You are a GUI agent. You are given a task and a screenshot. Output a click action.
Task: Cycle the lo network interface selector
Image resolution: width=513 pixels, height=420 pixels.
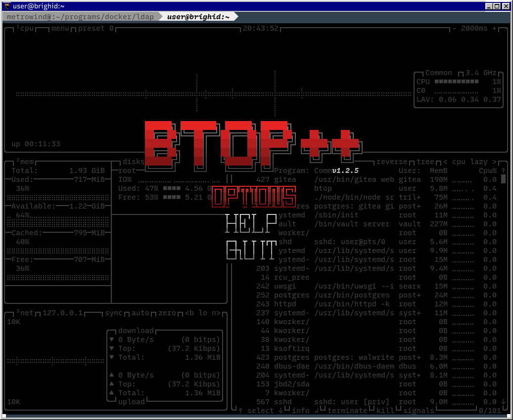coord(203,313)
